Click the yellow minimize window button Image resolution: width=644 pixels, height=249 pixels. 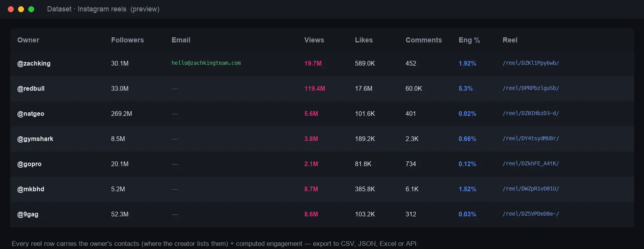pyautogui.click(x=21, y=9)
